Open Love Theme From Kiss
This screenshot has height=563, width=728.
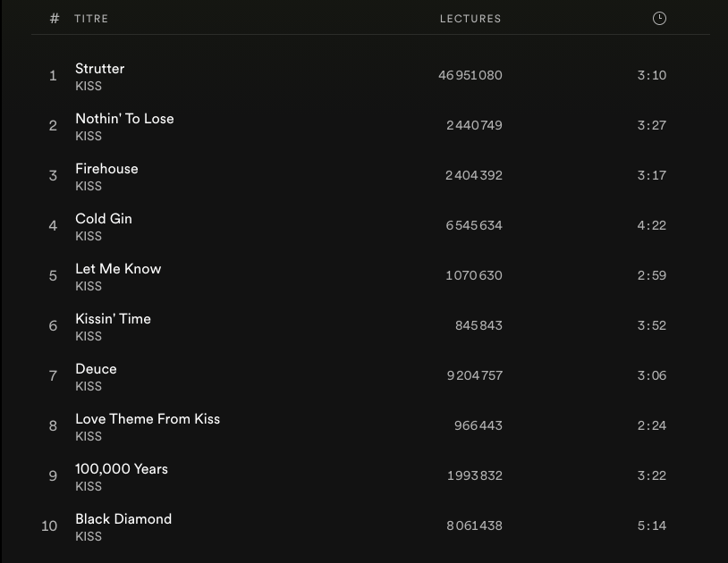pyautogui.click(x=148, y=419)
